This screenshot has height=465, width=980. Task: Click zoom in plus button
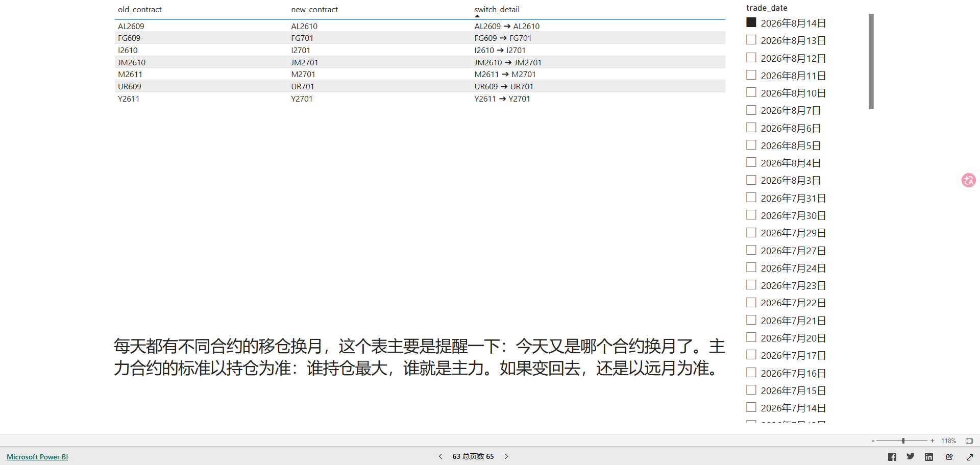[933, 441]
